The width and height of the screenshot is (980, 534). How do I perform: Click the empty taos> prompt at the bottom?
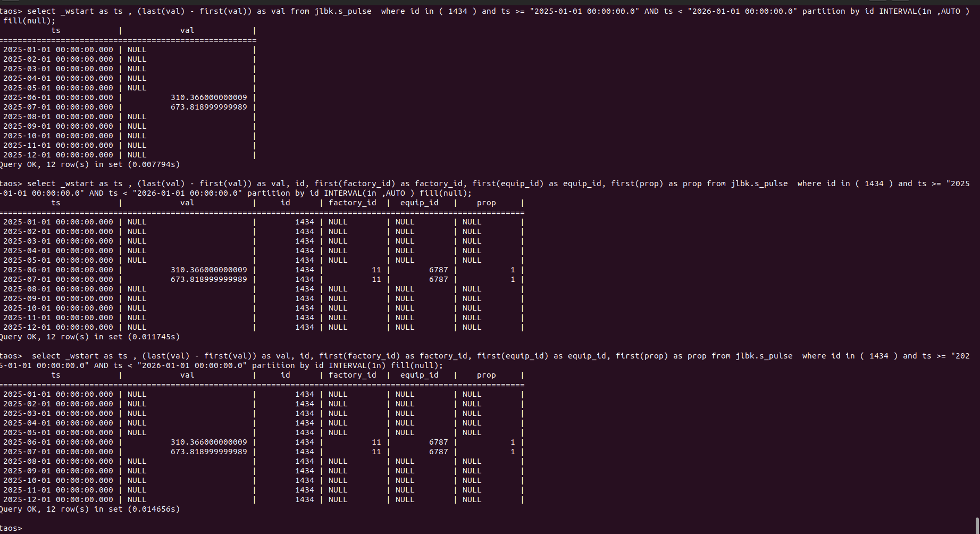coord(11,528)
